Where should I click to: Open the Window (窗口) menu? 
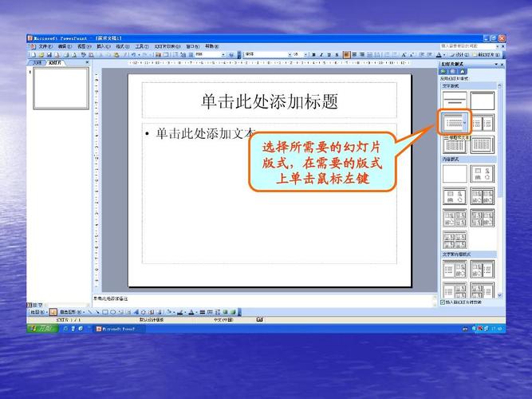point(192,46)
